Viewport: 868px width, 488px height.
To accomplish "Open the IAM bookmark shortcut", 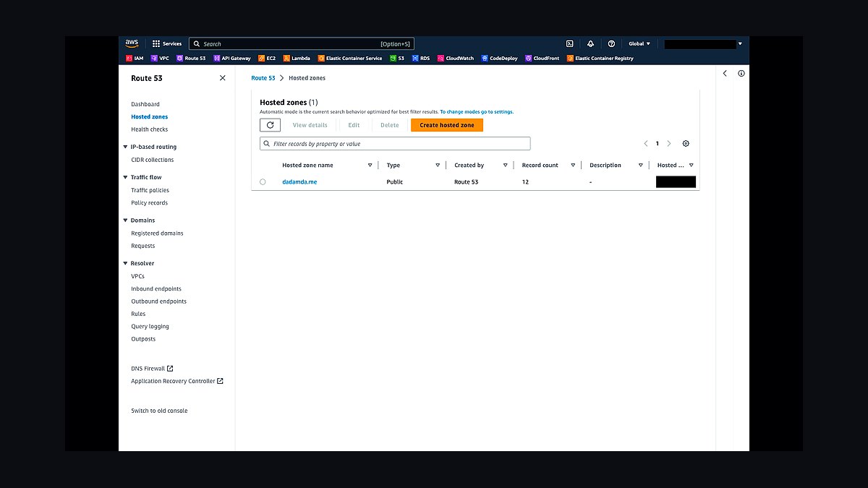I will (x=135, y=58).
